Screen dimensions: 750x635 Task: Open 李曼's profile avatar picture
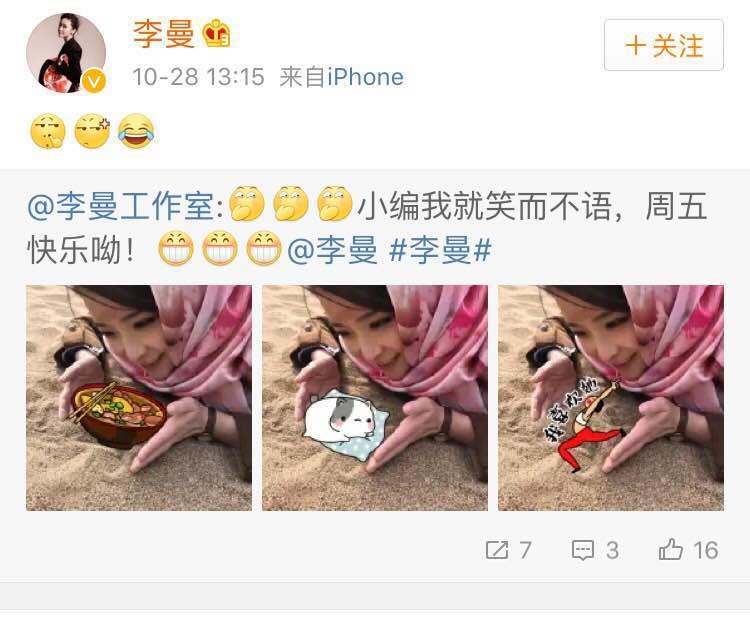pyautogui.click(x=66, y=53)
